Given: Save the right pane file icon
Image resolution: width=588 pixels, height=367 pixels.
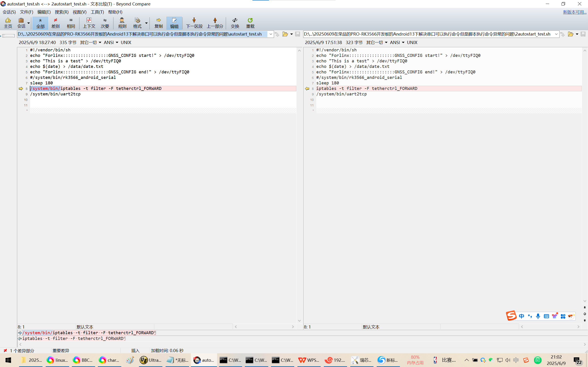Looking at the screenshot, I should click(583, 34).
